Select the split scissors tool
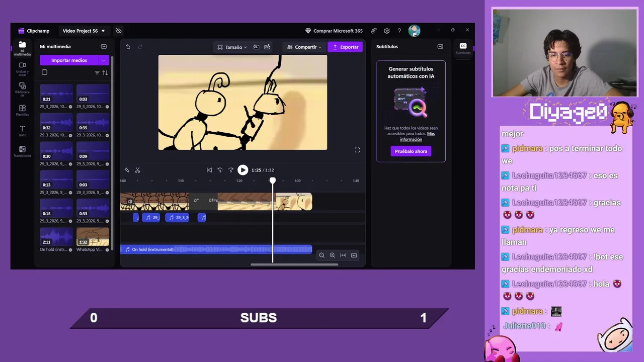The width and height of the screenshot is (644, 362). [137, 170]
